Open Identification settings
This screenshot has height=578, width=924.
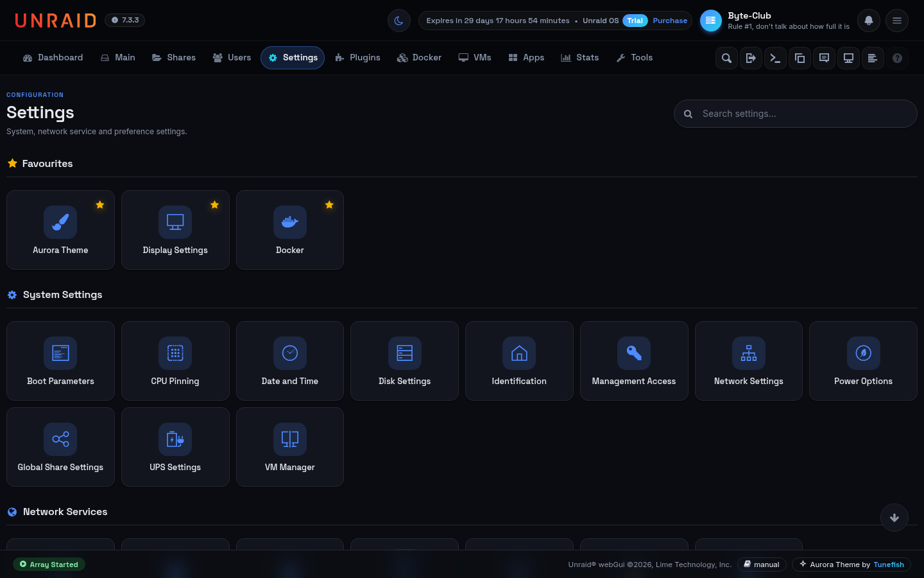click(x=519, y=361)
